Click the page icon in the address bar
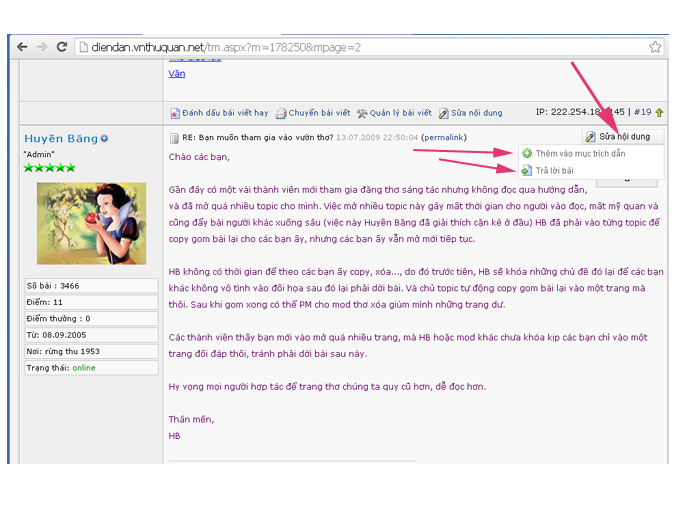Screen dimensions: 700x525 [83, 47]
